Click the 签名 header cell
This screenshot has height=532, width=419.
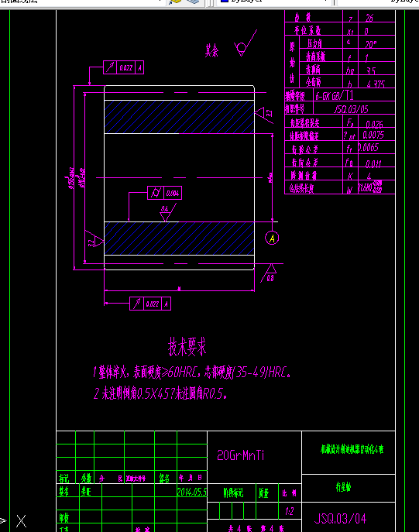(164, 479)
